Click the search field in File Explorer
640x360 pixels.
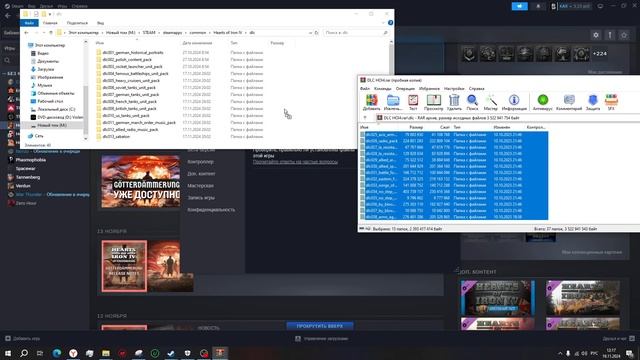[x=356, y=33]
